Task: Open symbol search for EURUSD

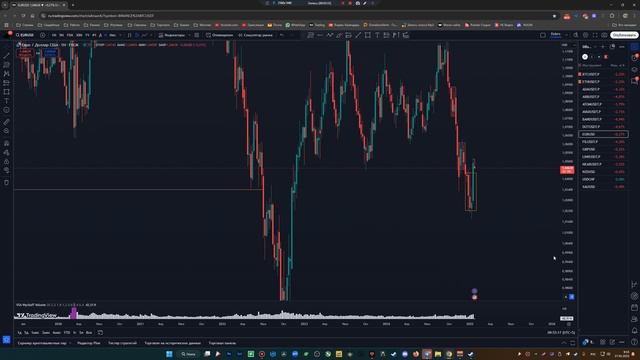Action: [x=25, y=35]
